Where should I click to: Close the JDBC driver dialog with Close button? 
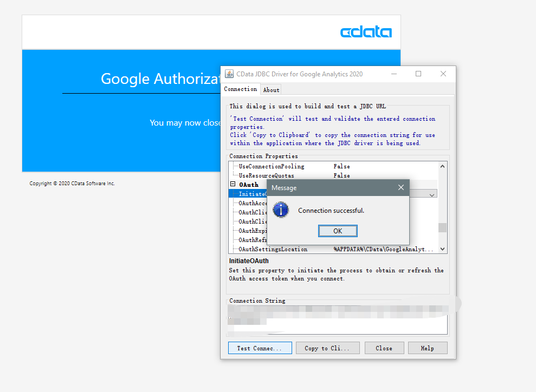[384, 348]
